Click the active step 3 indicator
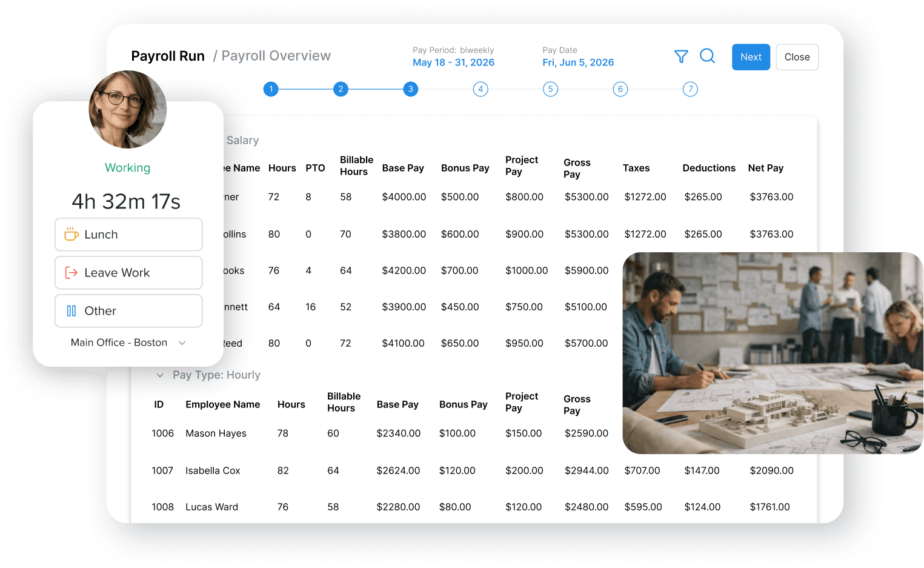Image resolution: width=924 pixels, height=568 pixels. point(411,89)
